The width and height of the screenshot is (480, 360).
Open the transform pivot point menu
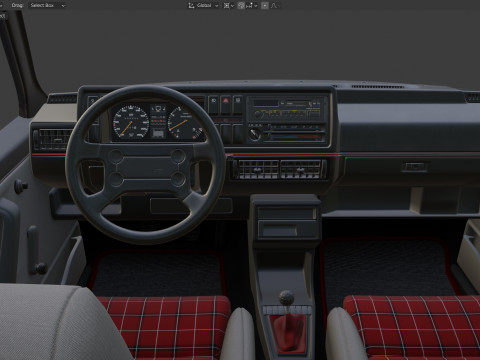[229, 5]
